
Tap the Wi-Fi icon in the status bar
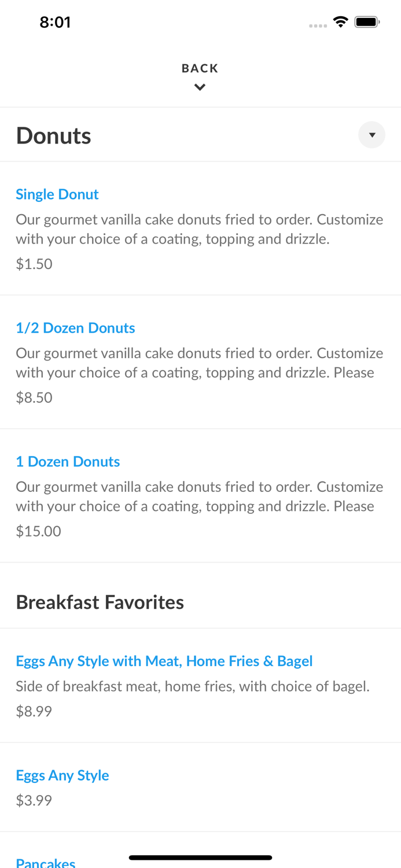tap(341, 21)
